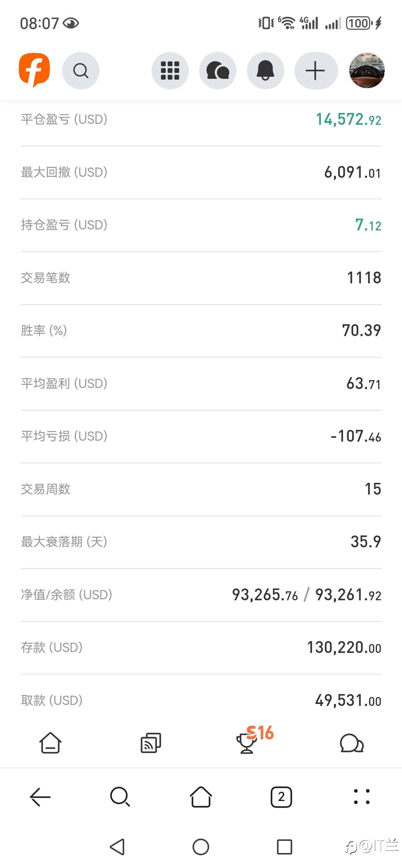
Task: Go to the Home tab in bottom bar
Action: [50, 743]
